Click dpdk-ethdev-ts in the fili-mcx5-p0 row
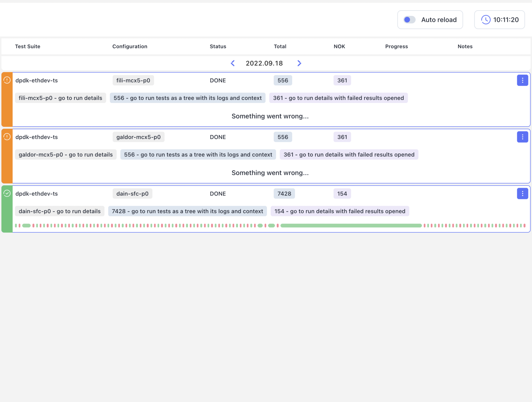Screen dimensions: 532x402 36,80
